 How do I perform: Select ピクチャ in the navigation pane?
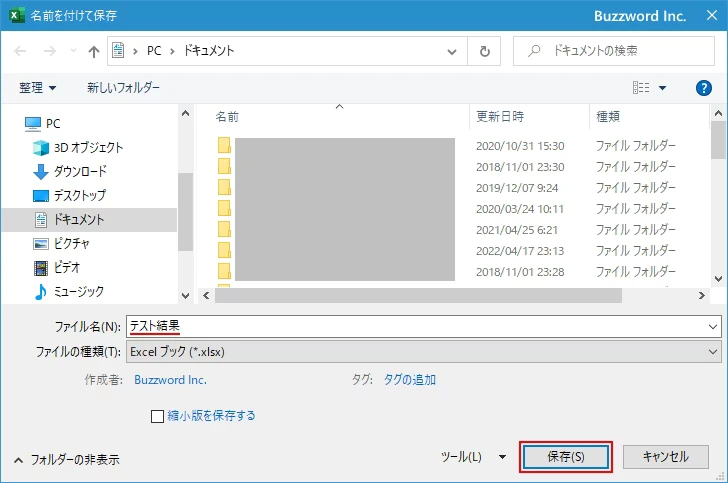click(61, 243)
